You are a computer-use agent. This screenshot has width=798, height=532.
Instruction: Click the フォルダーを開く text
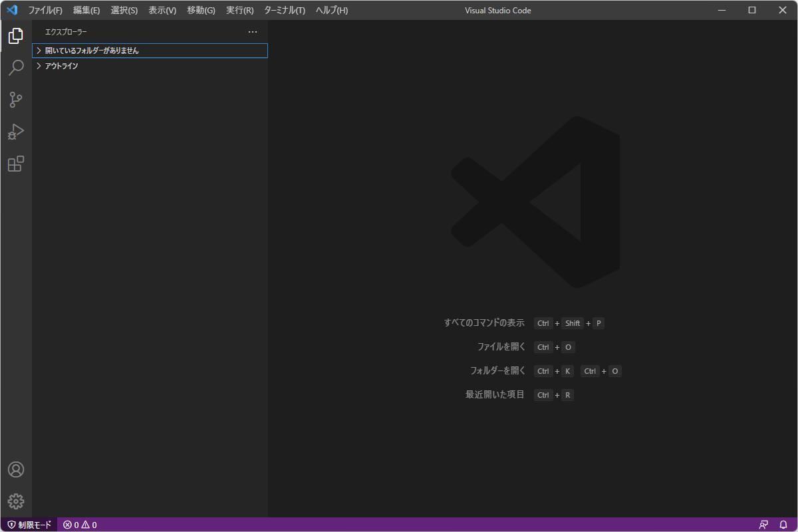coord(497,370)
